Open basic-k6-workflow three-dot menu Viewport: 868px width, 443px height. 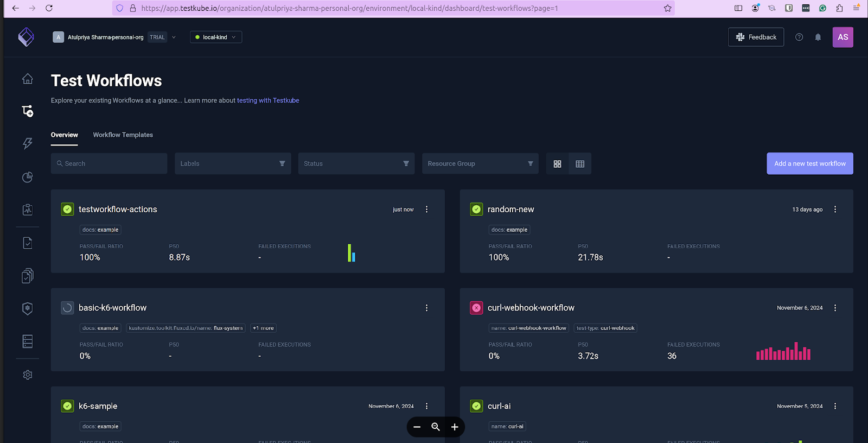(x=427, y=308)
